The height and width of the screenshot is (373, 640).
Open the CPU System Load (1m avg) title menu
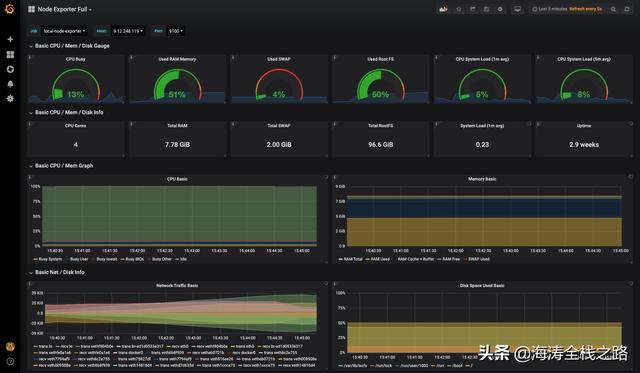pyautogui.click(x=482, y=59)
